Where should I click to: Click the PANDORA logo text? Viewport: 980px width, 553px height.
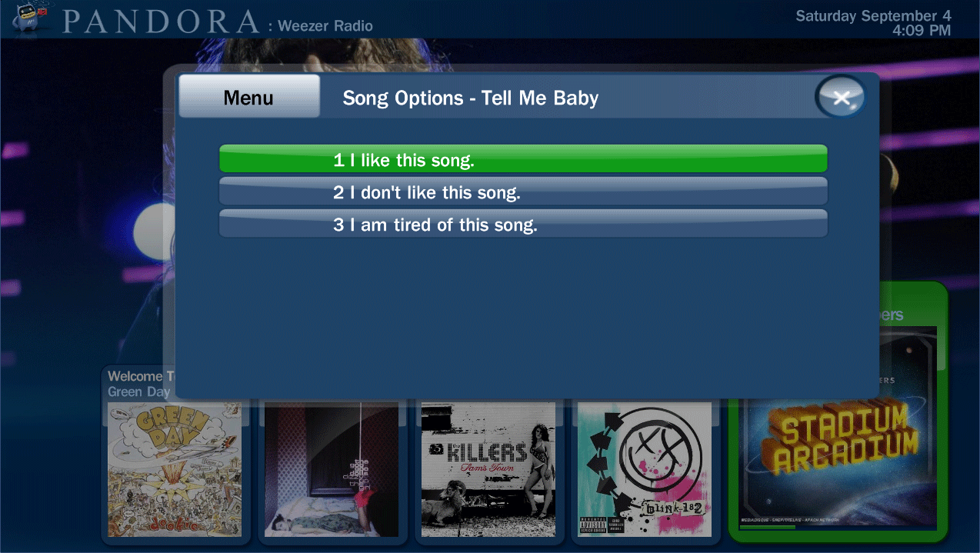[162, 22]
